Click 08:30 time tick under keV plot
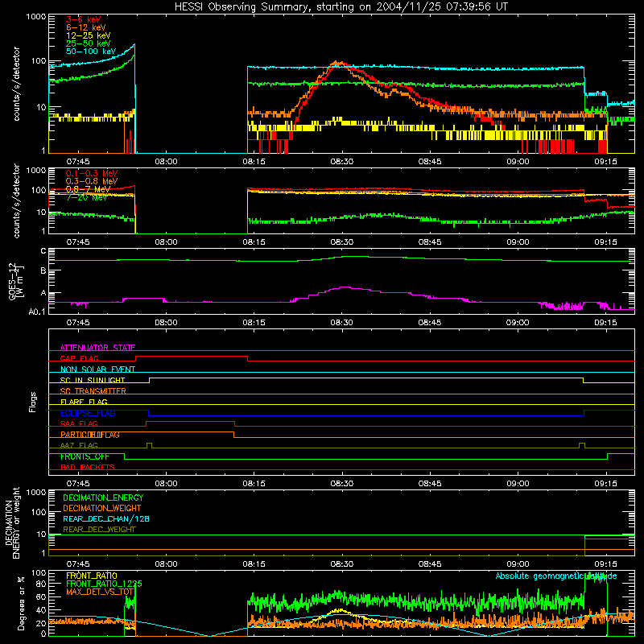Viewport: 644px width, 644px height. [x=341, y=162]
